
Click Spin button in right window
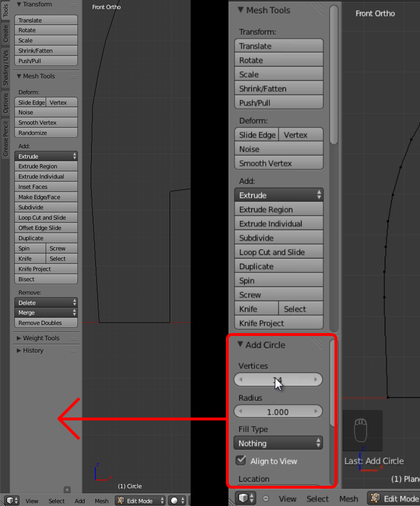point(279,280)
